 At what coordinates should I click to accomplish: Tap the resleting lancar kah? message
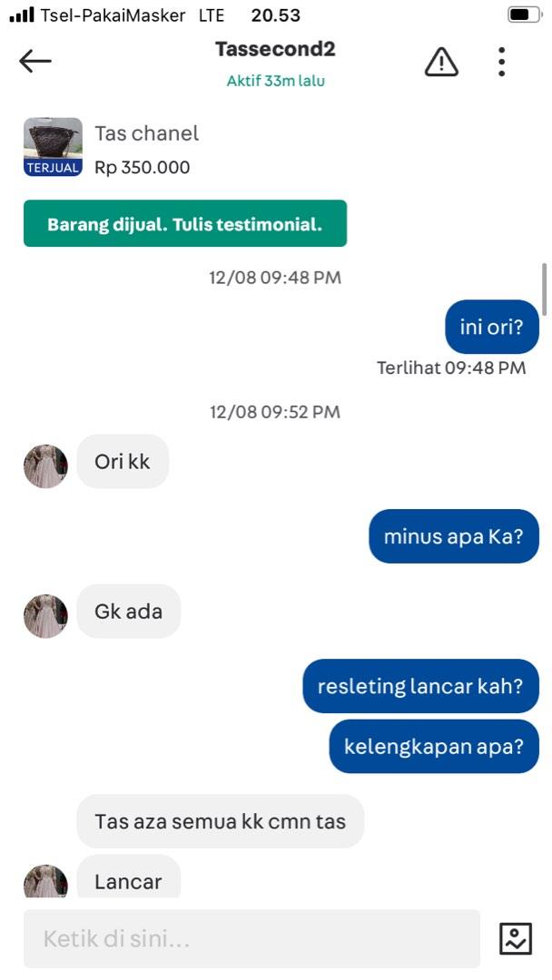420,686
